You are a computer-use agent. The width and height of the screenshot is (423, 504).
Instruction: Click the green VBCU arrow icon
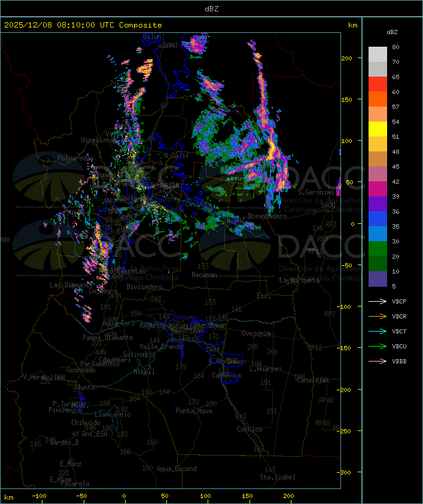378,346
